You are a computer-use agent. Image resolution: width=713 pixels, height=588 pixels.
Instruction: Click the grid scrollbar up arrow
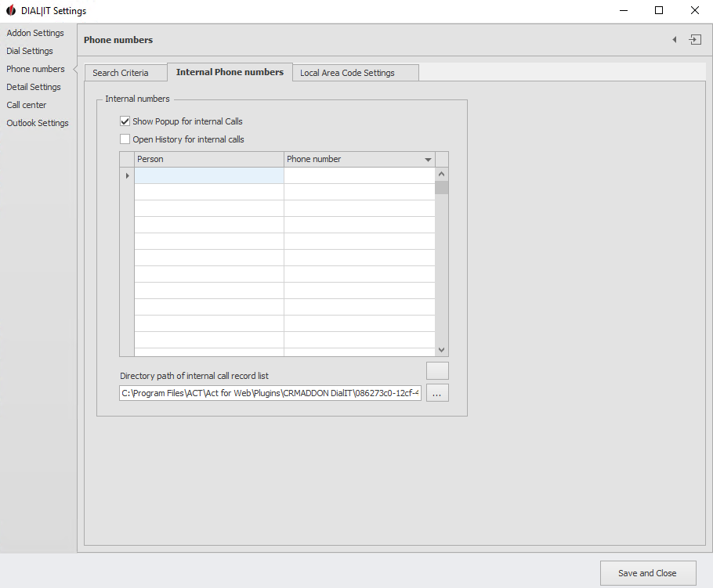pyautogui.click(x=441, y=174)
